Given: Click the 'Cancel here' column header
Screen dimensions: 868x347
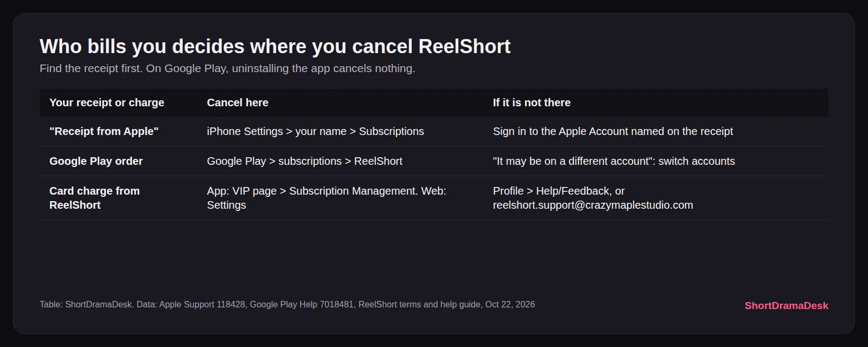Looking at the screenshot, I should click(238, 102).
